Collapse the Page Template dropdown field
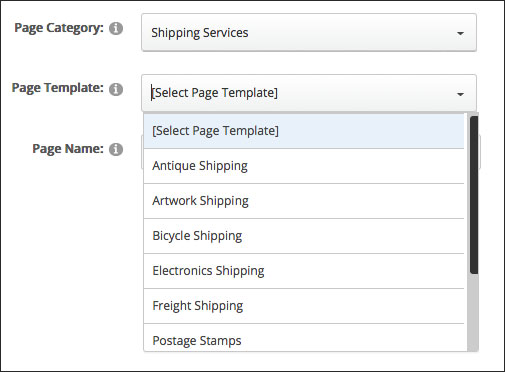505x372 pixels. click(x=309, y=93)
